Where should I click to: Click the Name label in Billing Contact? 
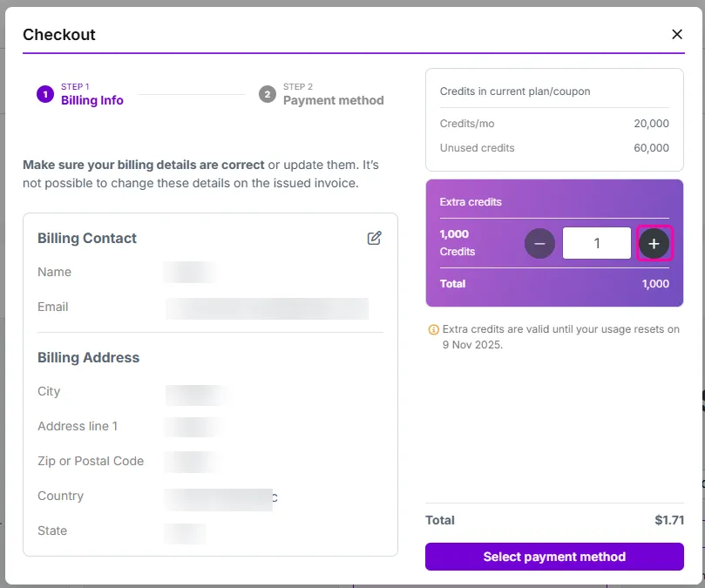(54, 272)
